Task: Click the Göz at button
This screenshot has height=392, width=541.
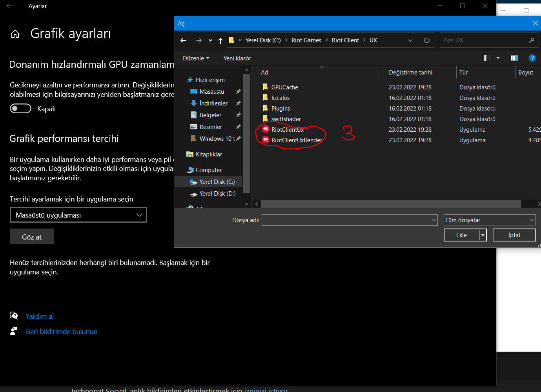Action: 32,237
